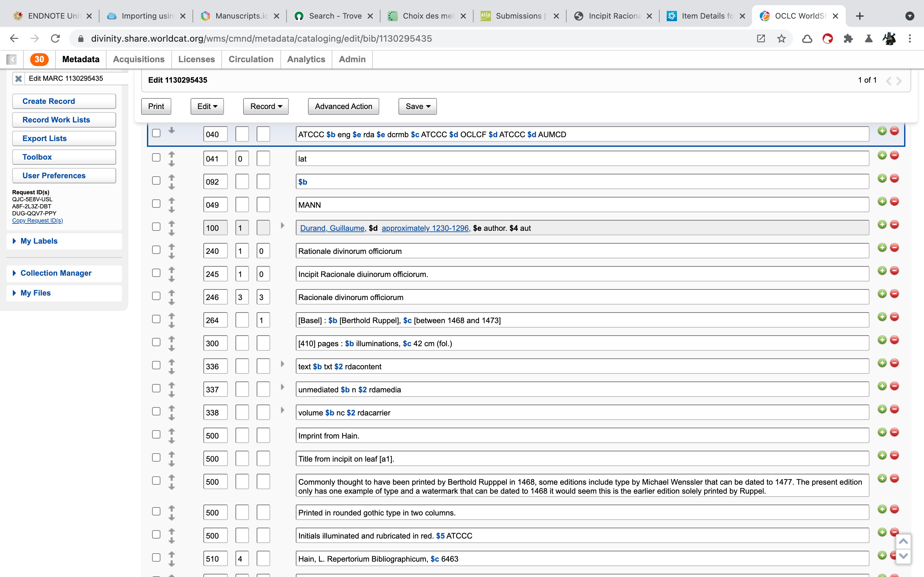Open the Save dropdown menu
This screenshot has height=577, width=924.
point(417,106)
